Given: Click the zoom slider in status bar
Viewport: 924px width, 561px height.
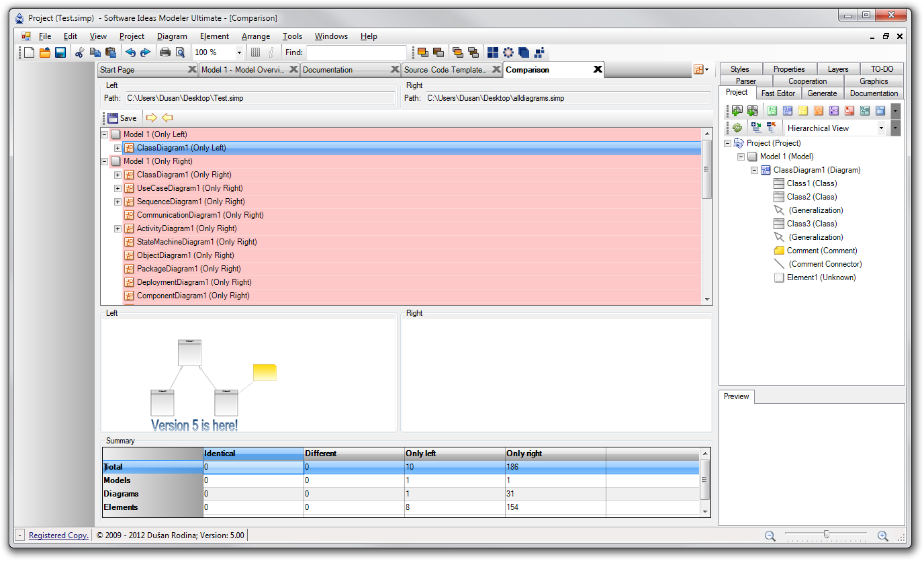Looking at the screenshot, I should coord(826,535).
